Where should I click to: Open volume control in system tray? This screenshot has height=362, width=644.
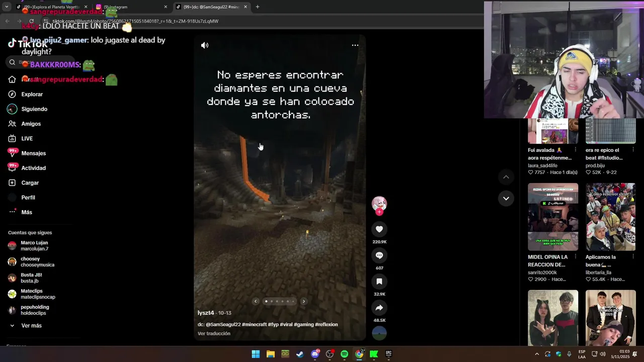coord(603,354)
